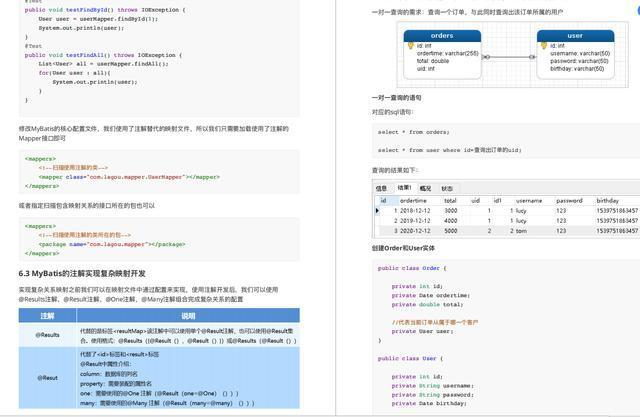Select the 2019-12-12 ordertime cell
Image resolution: width=640 pixels, height=417 pixels.
tap(415, 221)
